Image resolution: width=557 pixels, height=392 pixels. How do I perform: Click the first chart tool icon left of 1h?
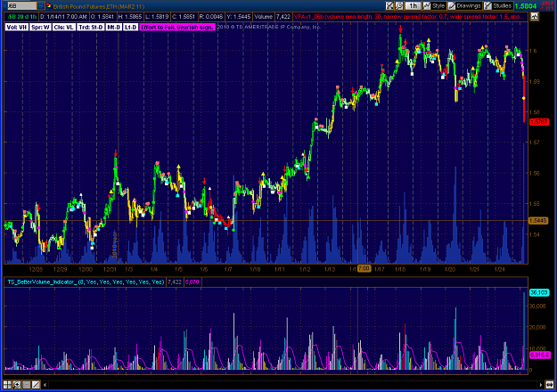pyautogui.click(x=389, y=6)
